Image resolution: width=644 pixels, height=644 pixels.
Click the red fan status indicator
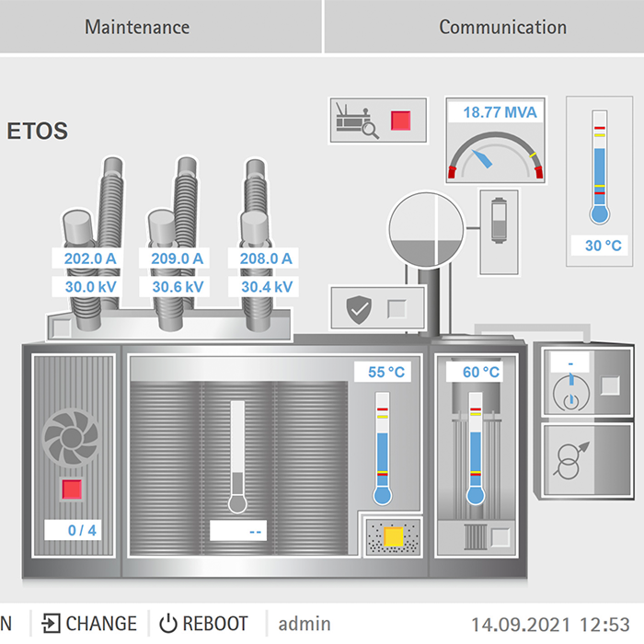[x=73, y=489]
